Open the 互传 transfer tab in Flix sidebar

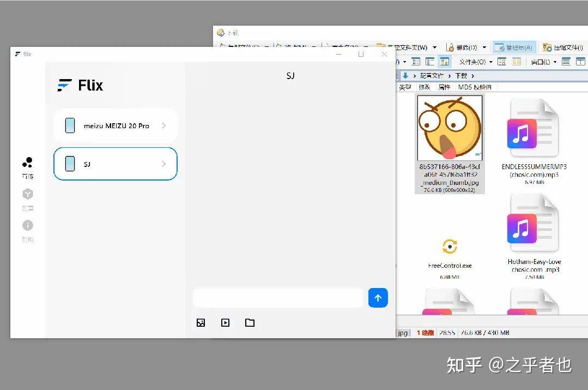[x=27, y=167]
